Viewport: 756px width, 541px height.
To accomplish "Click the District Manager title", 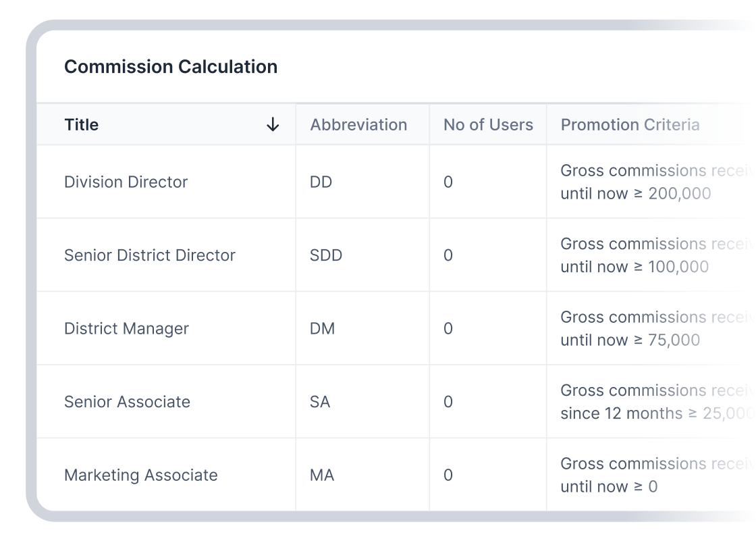I will click(126, 329).
